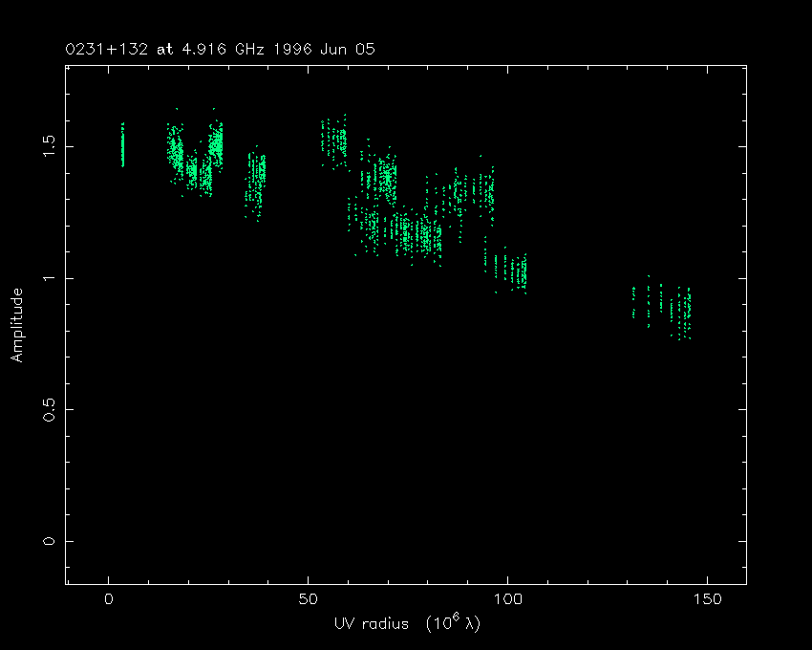The image size is (812, 650).
Task: Click the y-axis tick label '1'
Action: 50,278
